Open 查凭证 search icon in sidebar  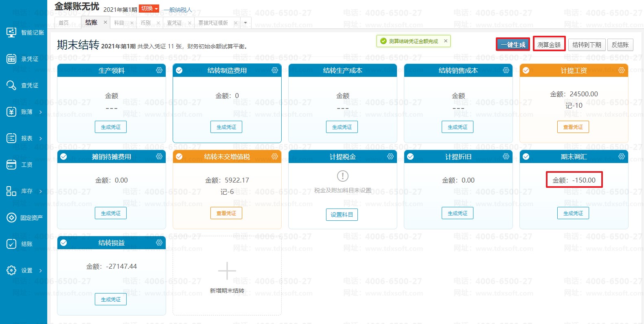coord(11,85)
